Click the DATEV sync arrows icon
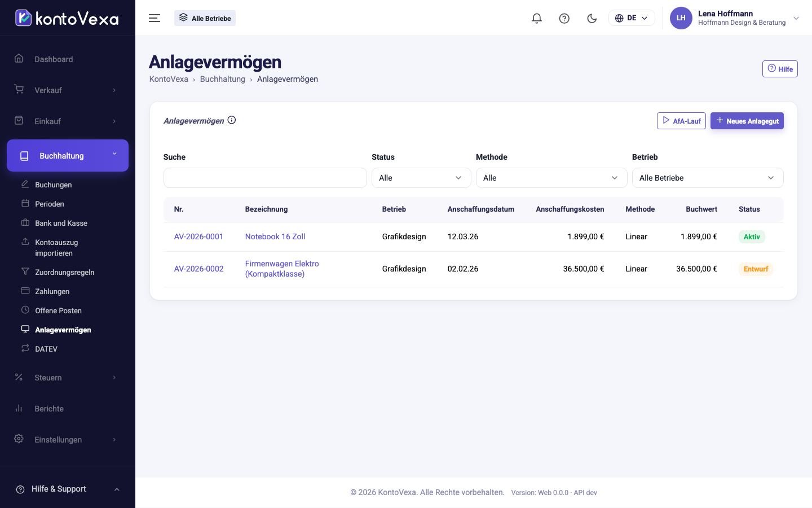 coord(25,348)
